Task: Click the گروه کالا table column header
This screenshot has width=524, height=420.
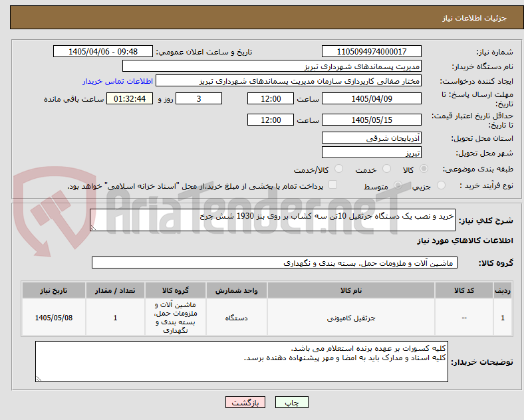Action: tap(176, 290)
